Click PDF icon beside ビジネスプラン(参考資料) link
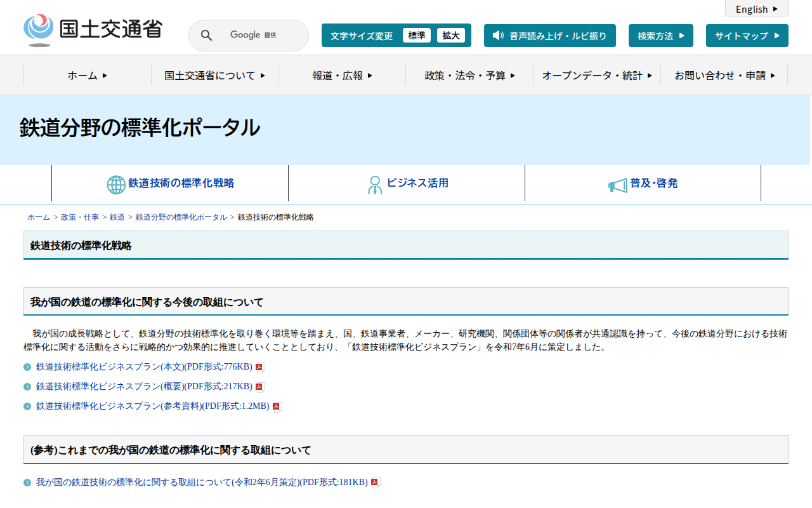812x508 pixels. click(277, 407)
